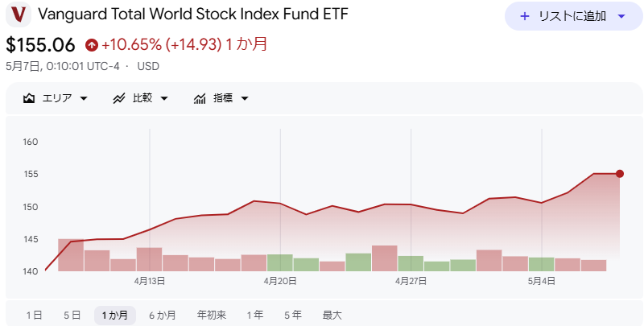Select the 6か月 range tab
Screen dimensions: 644x326
163,316
